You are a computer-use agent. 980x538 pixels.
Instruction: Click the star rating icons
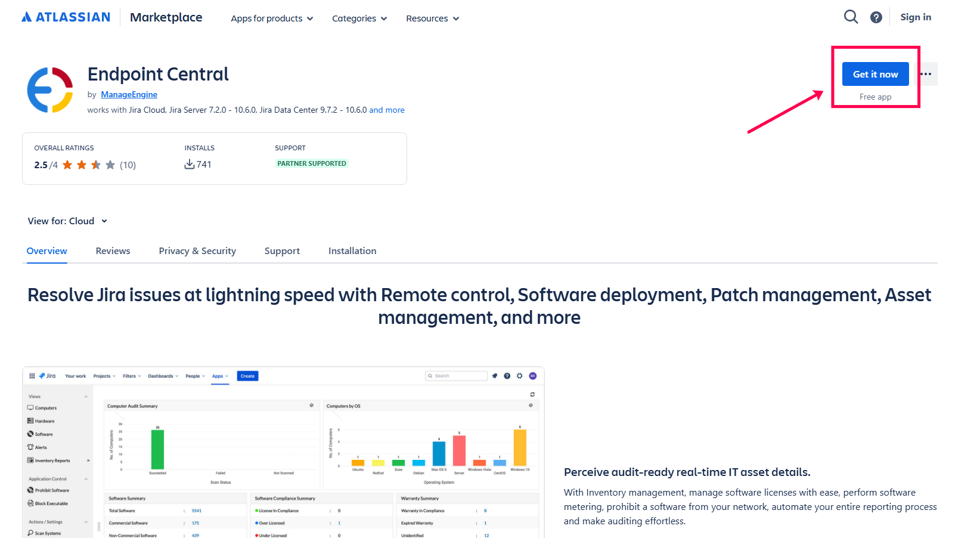(89, 165)
